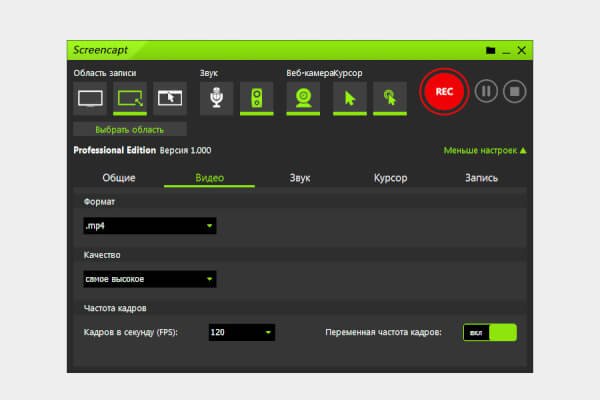Toggle the webcam capture icon
This screenshot has height=400, width=600.
click(x=303, y=98)
